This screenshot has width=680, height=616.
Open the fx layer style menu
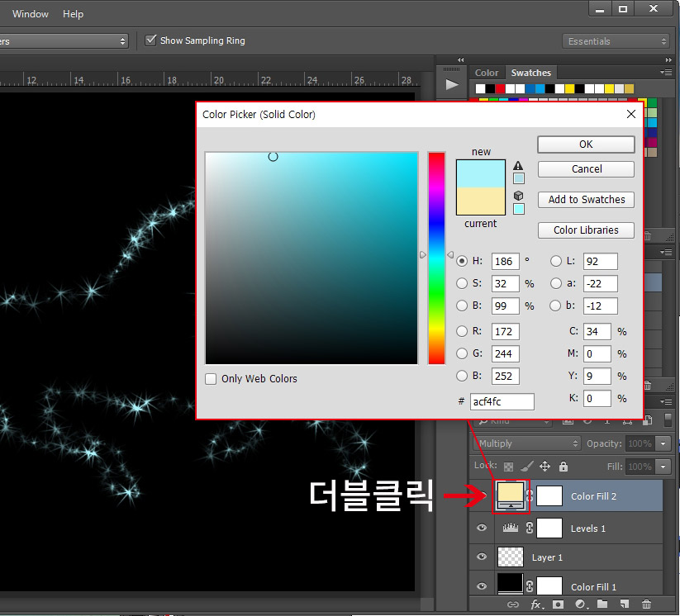click(x=536, y=604)
